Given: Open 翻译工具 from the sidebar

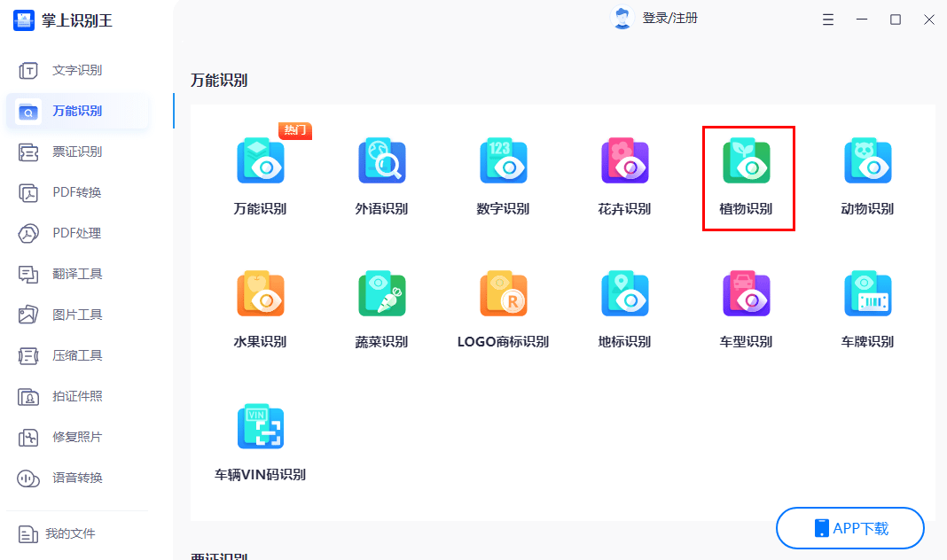Looking at the screenshot, I should coord(76,274).
